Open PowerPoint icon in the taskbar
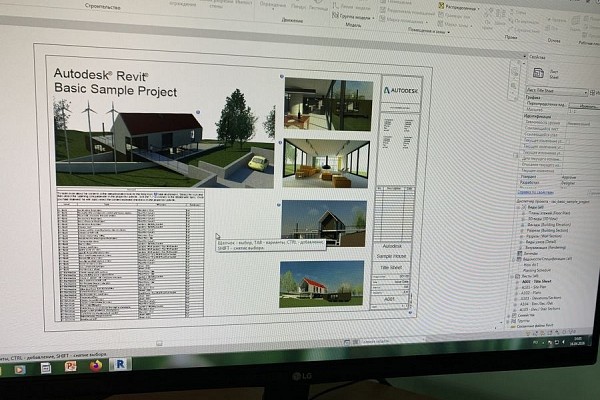The width and height of the screenshot is (600, 400). [71, 366]
